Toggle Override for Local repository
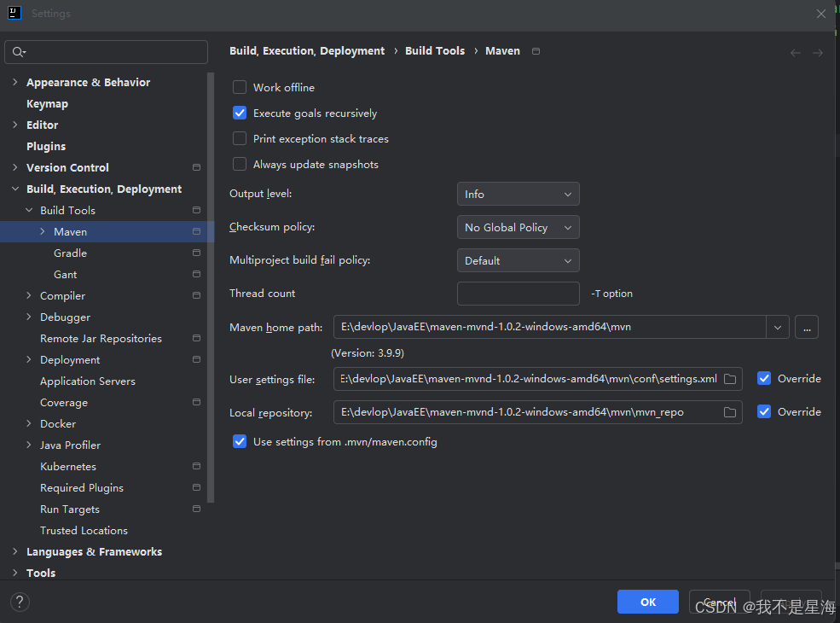 click(x=764, y=411)
